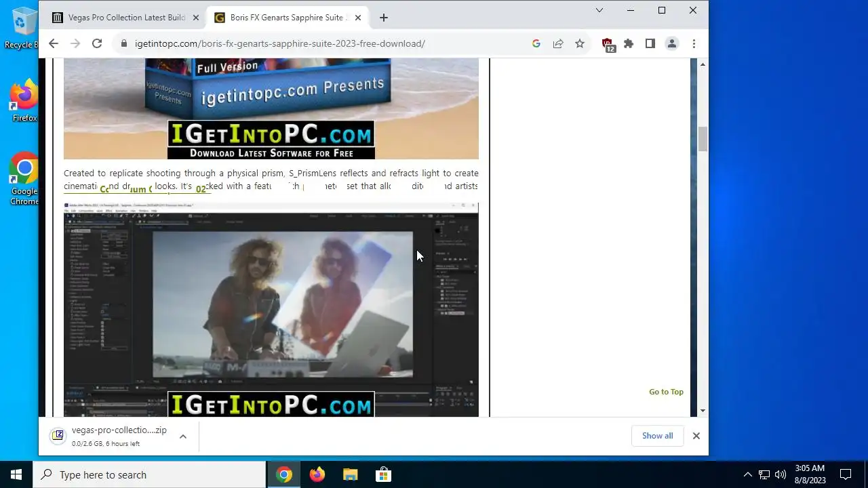The height and width of the screenshot is (488, 868).
Task: Share this page via share icon
Action: (x=558, y=43)
